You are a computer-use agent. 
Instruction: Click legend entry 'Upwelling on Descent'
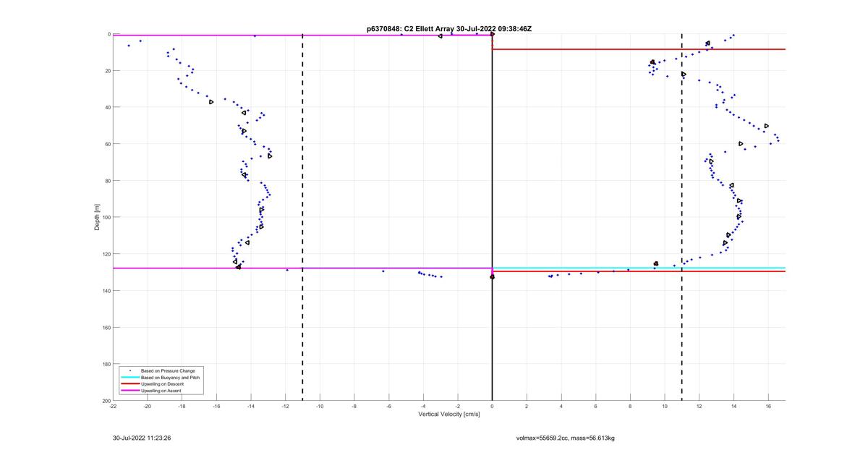[x=163, y=384]
